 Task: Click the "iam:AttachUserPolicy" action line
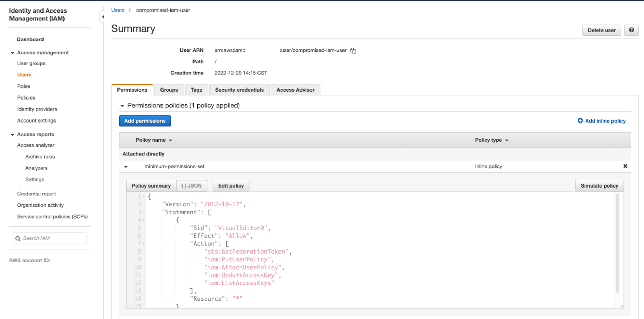click(x=244, y=268)
